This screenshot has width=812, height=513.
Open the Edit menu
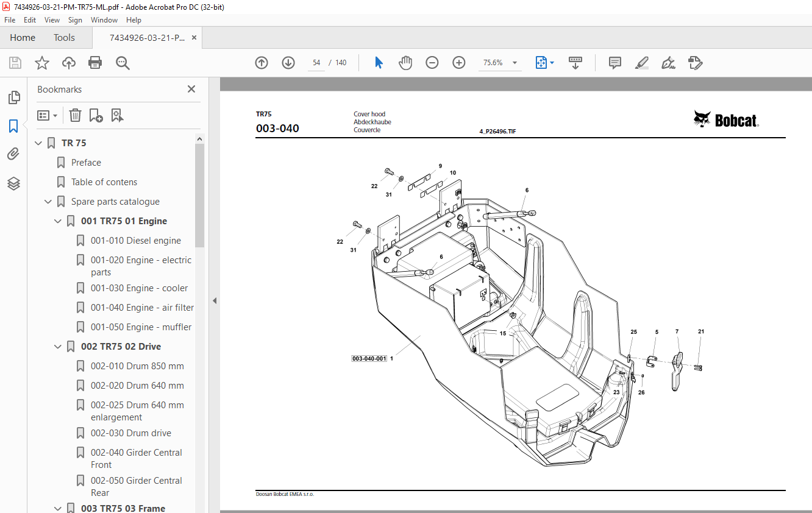point(30,20)
